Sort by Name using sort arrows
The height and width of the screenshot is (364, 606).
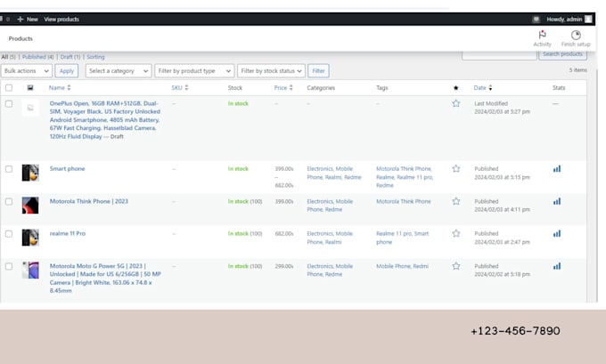[x=69, y=87]
